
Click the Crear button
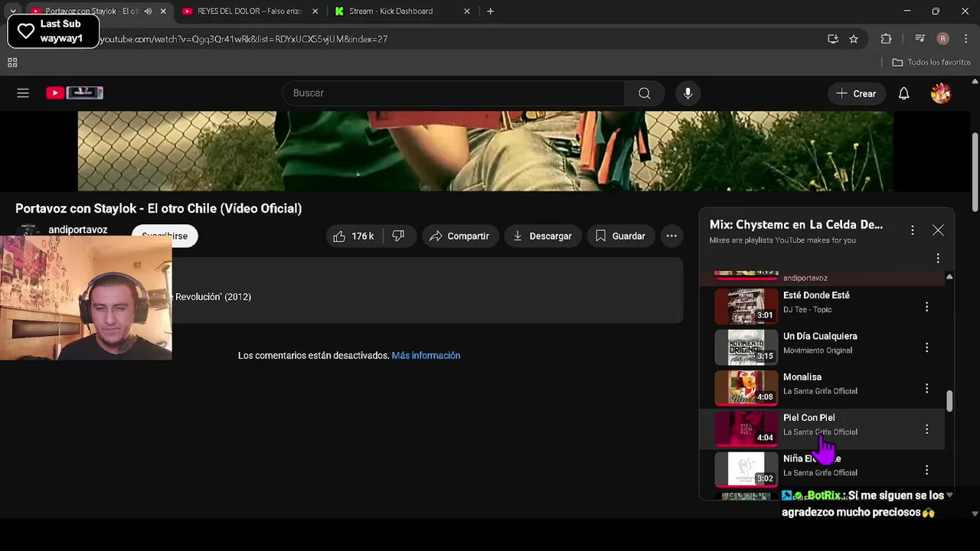tap(856, 93)
